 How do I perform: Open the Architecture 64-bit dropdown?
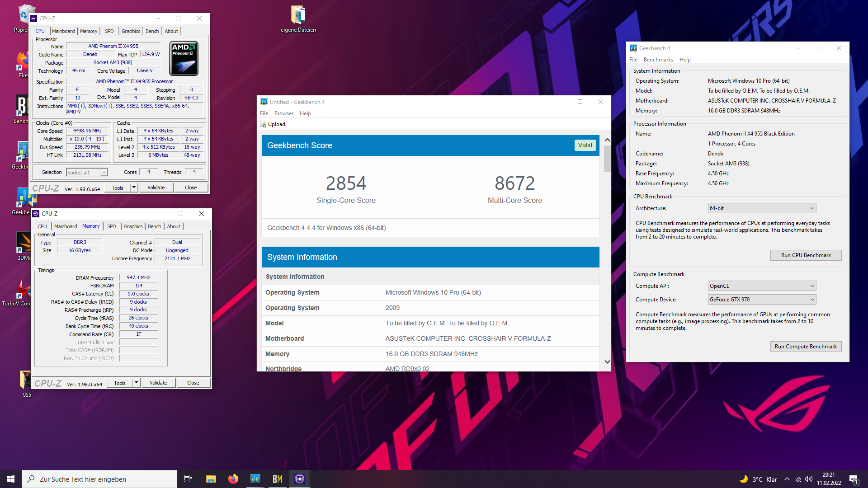(762, 208)
